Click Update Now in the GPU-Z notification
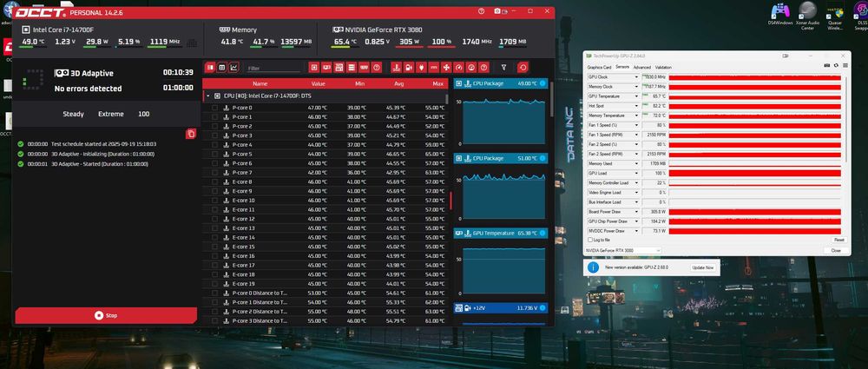 click(703, 267)
